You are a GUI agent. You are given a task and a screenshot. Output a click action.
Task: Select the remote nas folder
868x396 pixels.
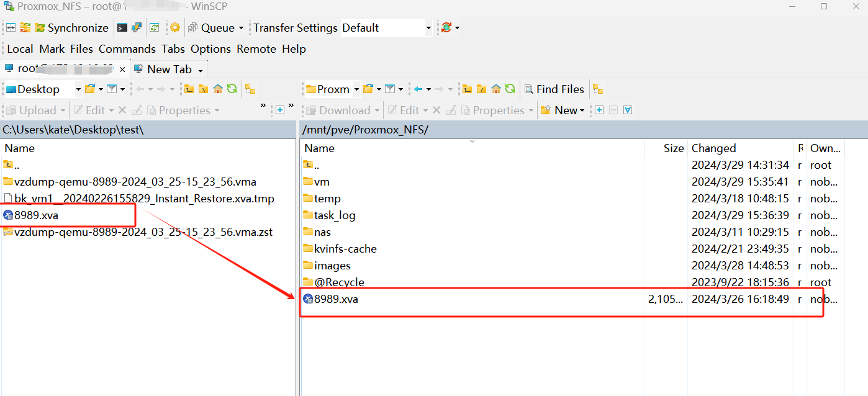317,232
